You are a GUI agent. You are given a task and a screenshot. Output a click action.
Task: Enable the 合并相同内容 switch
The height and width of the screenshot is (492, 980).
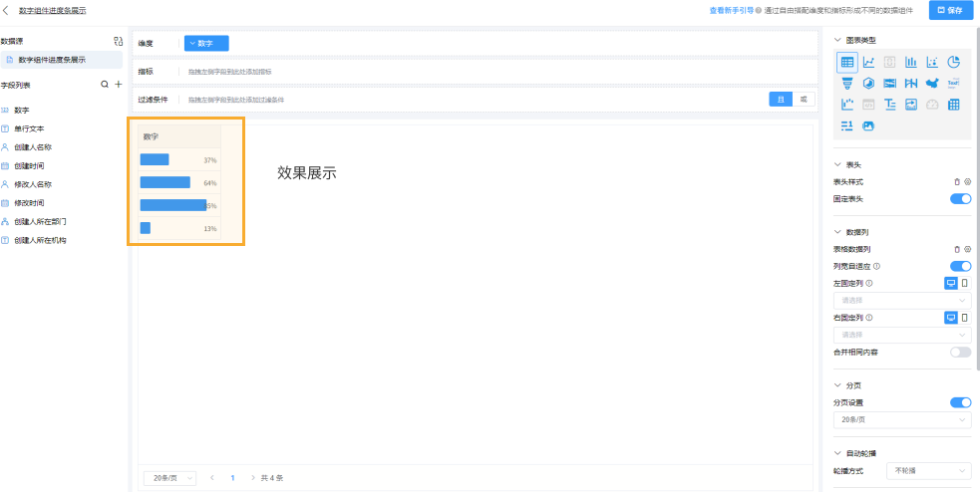point(961,353)
